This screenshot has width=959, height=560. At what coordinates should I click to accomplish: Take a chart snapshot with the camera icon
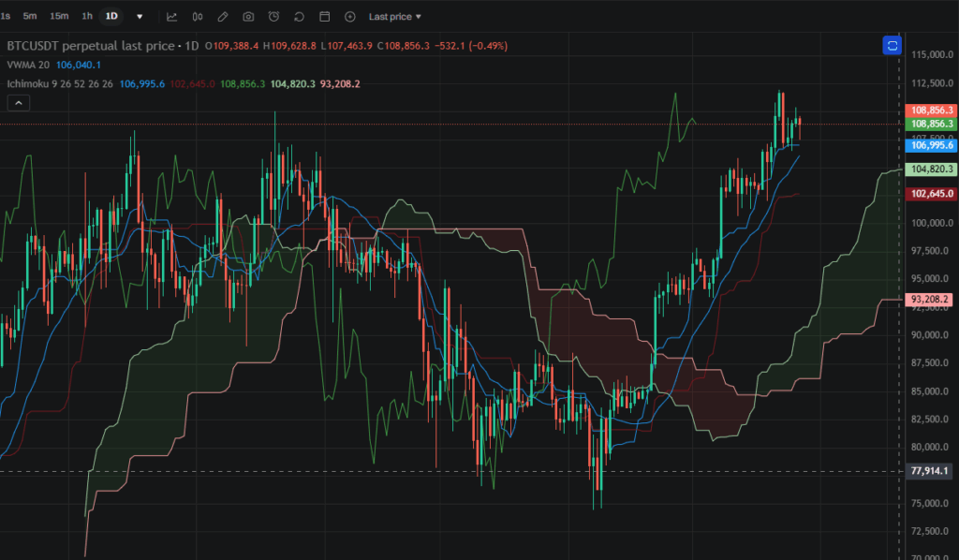[x=247, y=16]
